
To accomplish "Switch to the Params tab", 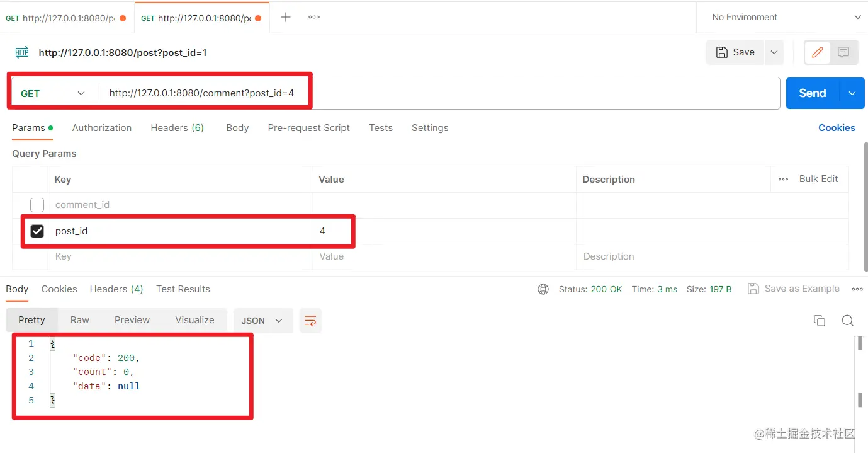I will point(32,128).
